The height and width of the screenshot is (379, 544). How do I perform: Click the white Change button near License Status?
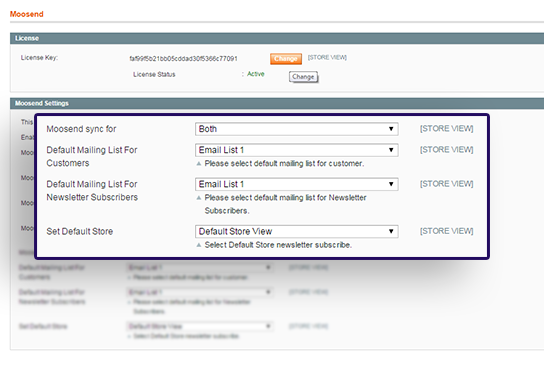click(303, 77)
